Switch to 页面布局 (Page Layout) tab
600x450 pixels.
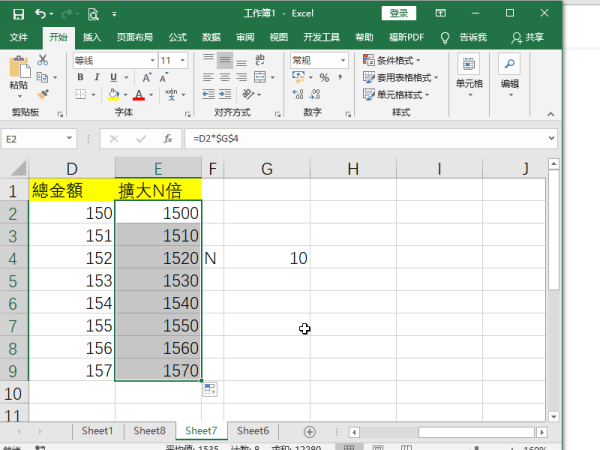click(135, 37)
